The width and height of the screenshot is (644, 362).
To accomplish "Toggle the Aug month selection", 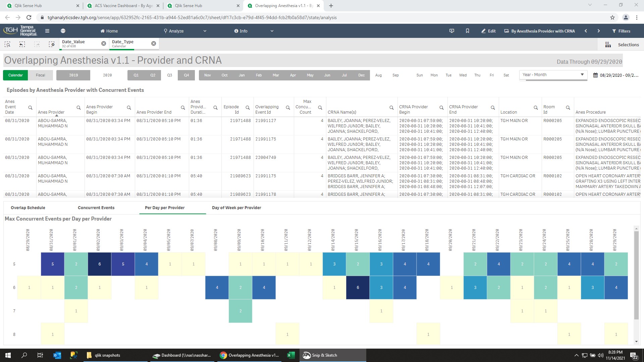I will tap(378, 75).
